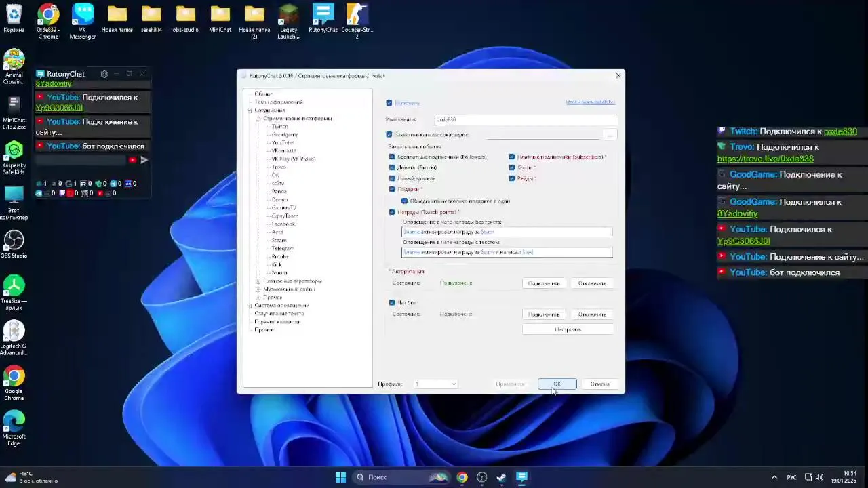868x488 pixels.
Task: Toggle the Чат бот checkbox
Action: click(x=391, y=302)
